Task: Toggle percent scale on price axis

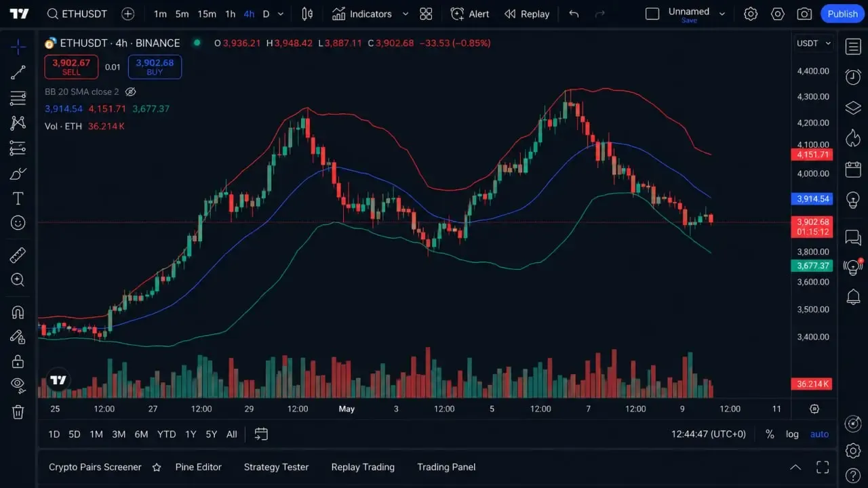Action: (x=770, y=434)
